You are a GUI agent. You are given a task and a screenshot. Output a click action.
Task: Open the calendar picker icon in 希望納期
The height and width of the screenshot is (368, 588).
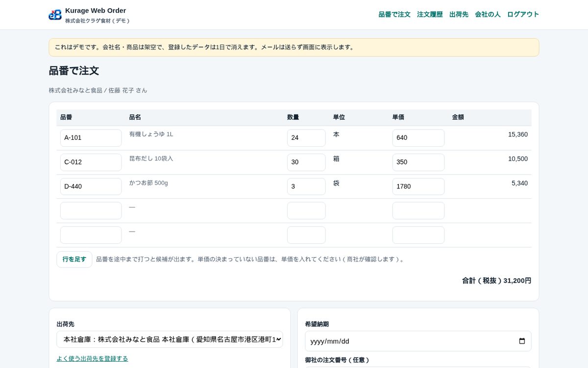click(x=522, y=341)
